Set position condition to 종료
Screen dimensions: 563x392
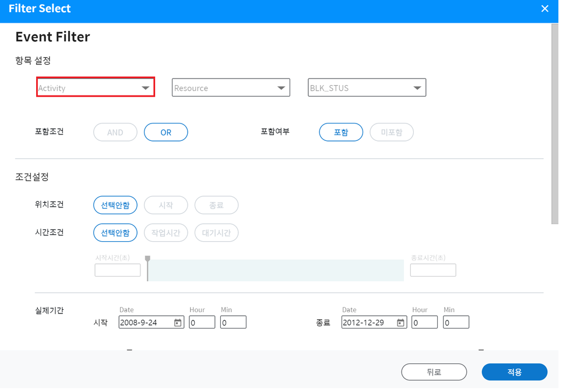pyautogui.click(x=216, y=205)
